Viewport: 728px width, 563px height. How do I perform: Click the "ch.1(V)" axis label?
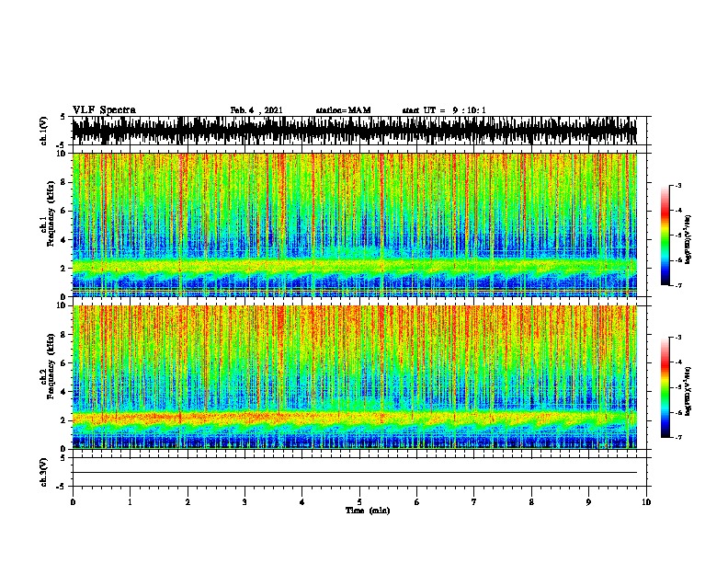tap(43, 131)
